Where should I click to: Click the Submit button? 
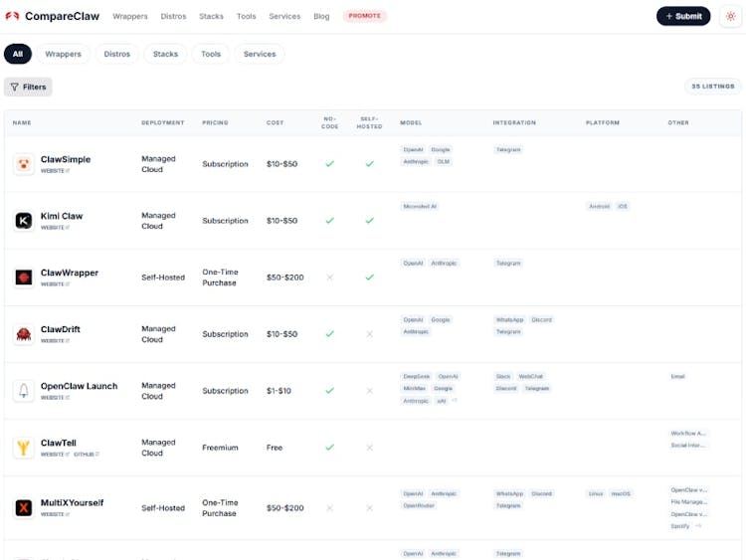[x=683, y=16]
